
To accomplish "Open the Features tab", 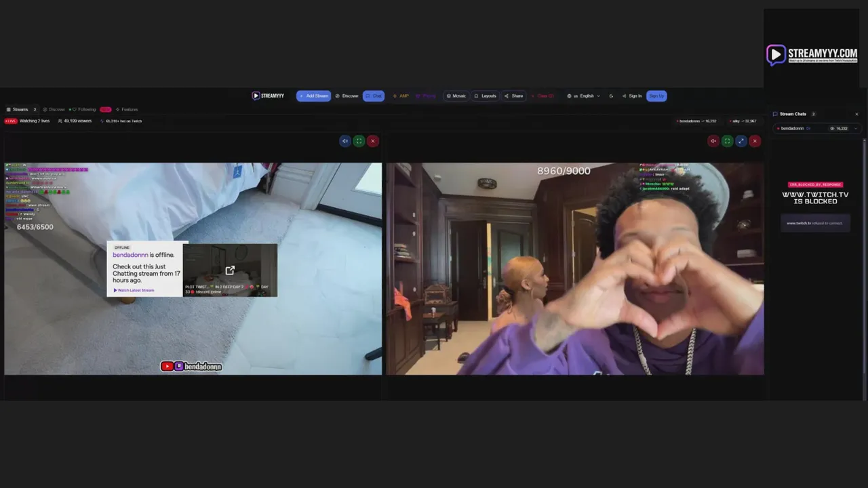I will click(127, 109).
